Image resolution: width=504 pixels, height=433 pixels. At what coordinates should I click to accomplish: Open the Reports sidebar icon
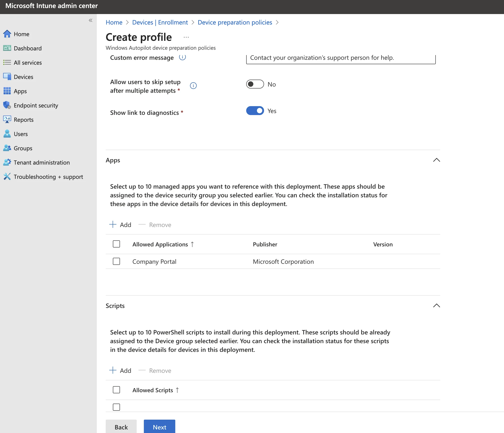pos(7,120)
